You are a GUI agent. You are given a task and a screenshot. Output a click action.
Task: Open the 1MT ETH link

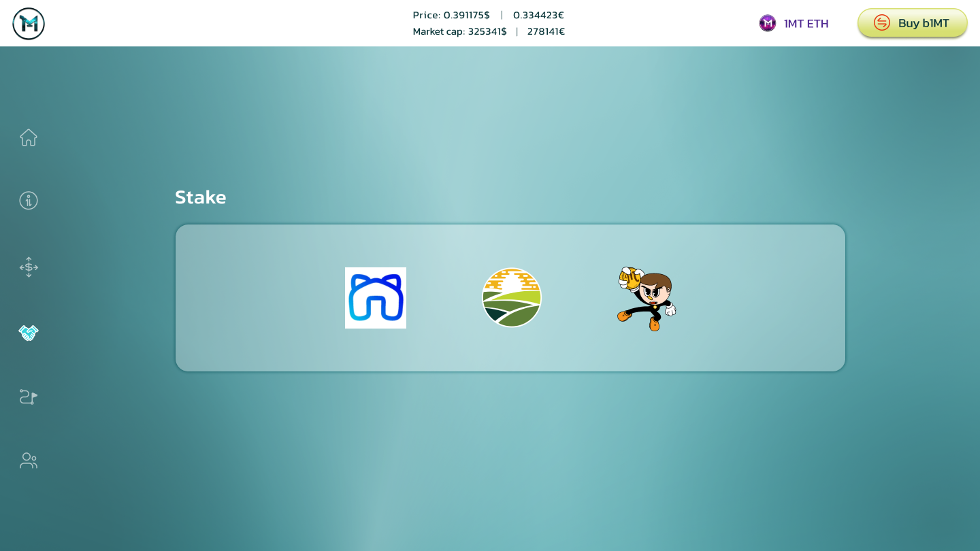(794, 23)
